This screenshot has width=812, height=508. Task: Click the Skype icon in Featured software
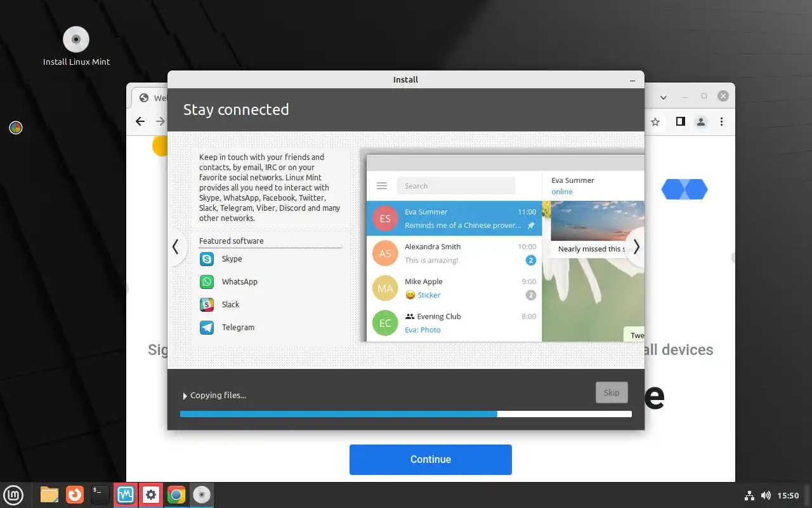tap(207, 259)
